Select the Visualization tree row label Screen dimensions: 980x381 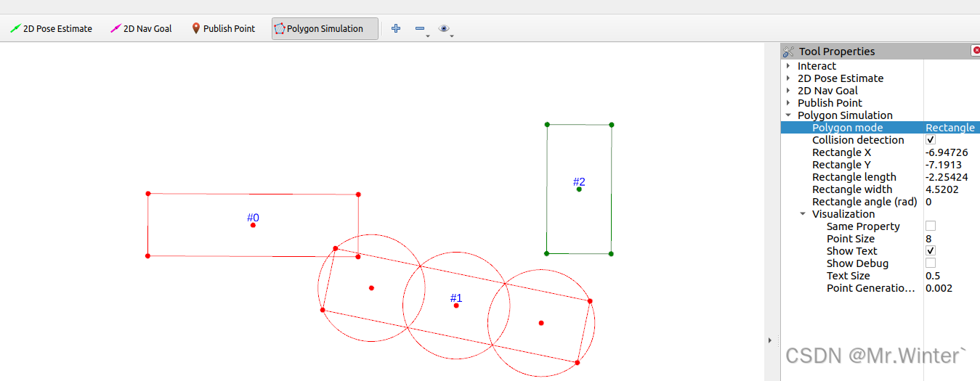pyautogui.click(x=843, y=214)
